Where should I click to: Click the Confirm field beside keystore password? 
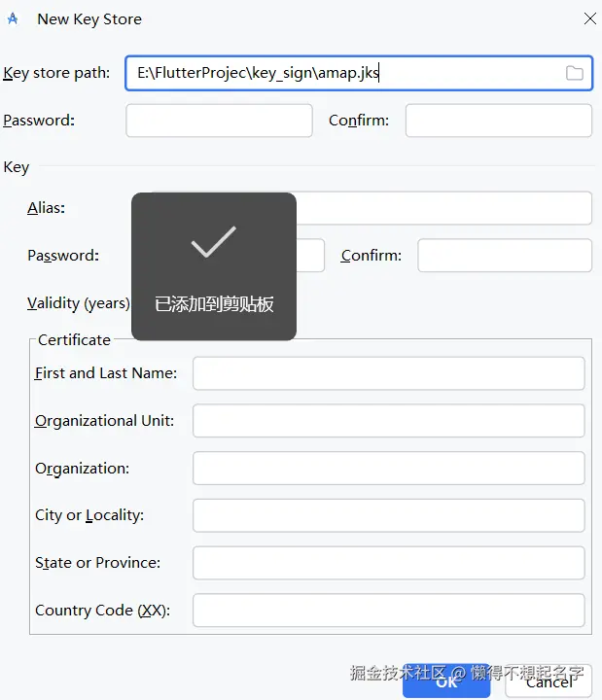coord(498,121)
